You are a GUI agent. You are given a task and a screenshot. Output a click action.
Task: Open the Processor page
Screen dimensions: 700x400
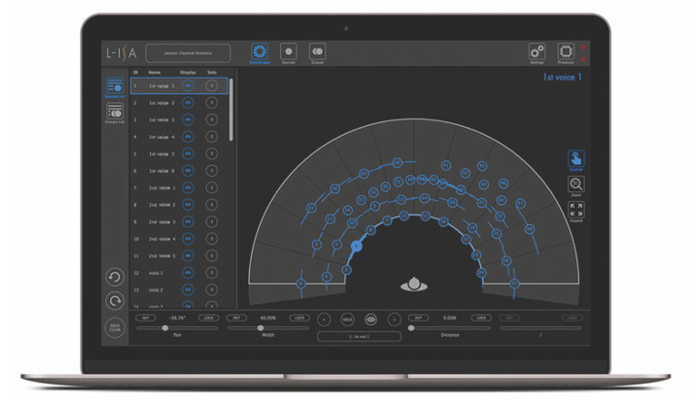[566, 52]
